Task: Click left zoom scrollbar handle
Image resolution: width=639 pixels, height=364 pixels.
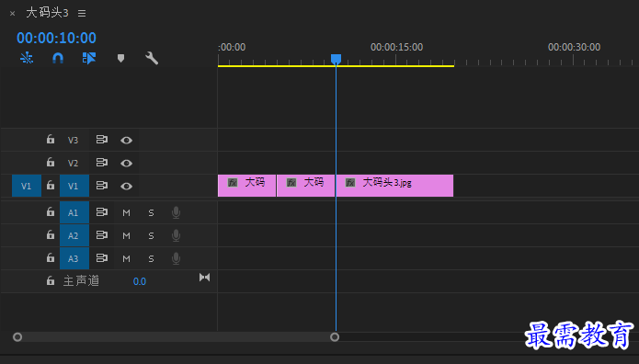Action: click(x=17, y=337)
